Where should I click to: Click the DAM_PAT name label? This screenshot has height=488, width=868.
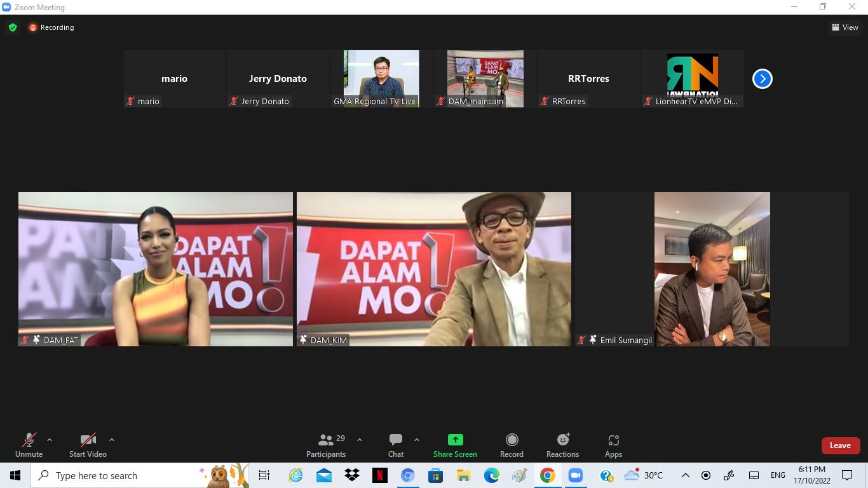(61, 341)
